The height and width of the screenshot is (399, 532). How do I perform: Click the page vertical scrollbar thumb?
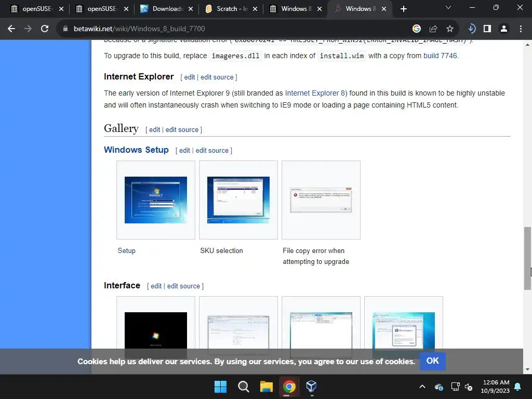(527, 258)
